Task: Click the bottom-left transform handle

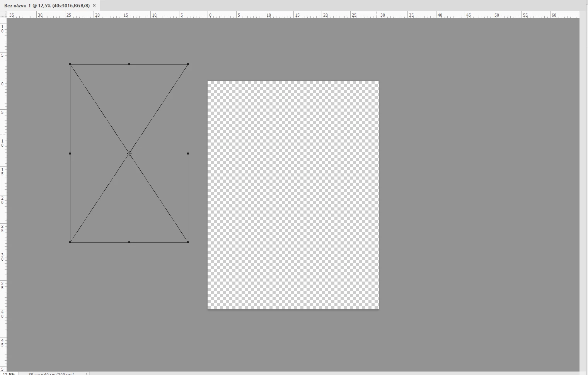Action: coord(70,242)
